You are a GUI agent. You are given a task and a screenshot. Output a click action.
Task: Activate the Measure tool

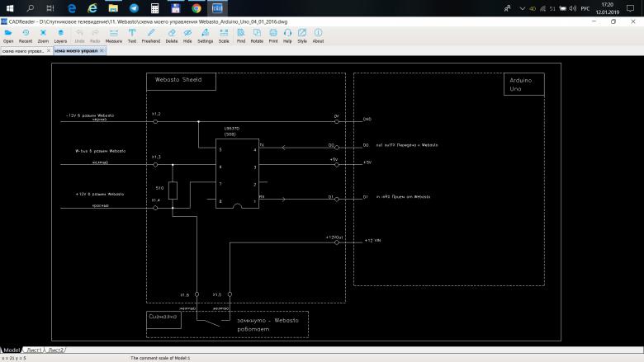pos(113,35)
